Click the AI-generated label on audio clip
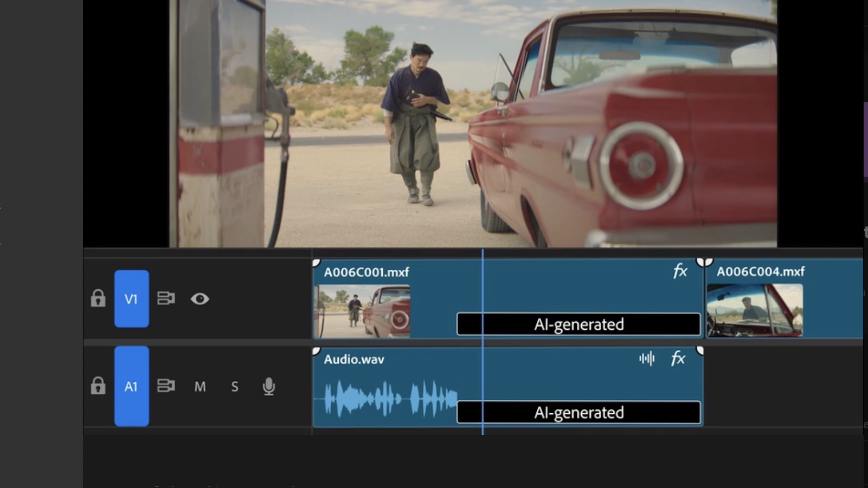 click(x=578, y=413)
